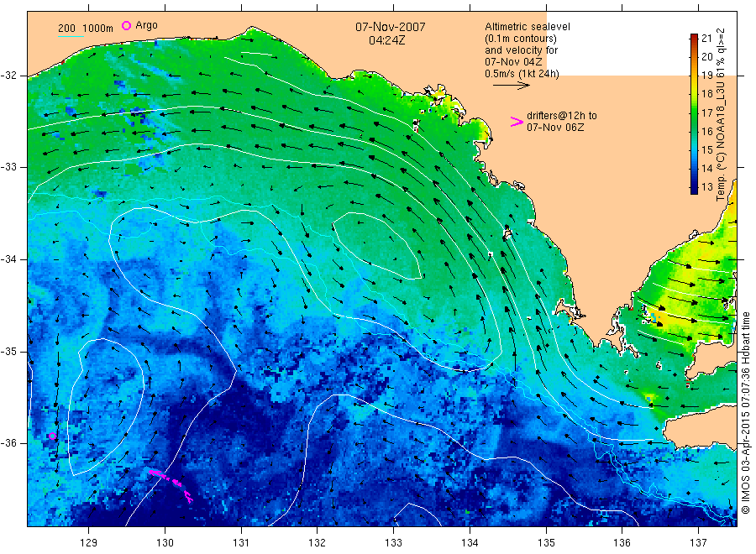
Task: Click the '135' longitude axis label
Action: click(546, 543)
